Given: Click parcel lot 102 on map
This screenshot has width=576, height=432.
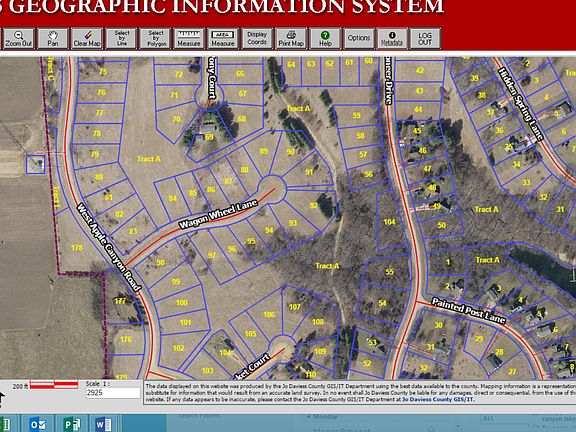Looking at the screenshot, I should [x=179, y=348].
